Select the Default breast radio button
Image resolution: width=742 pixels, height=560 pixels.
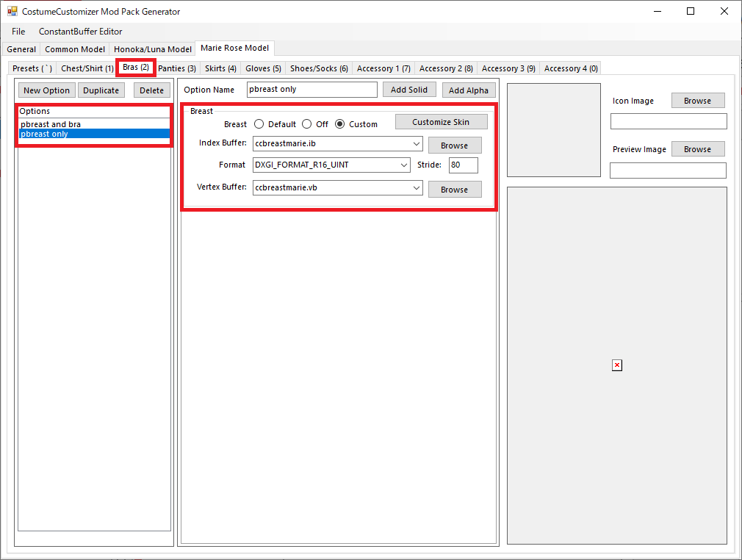click(259, 124)
